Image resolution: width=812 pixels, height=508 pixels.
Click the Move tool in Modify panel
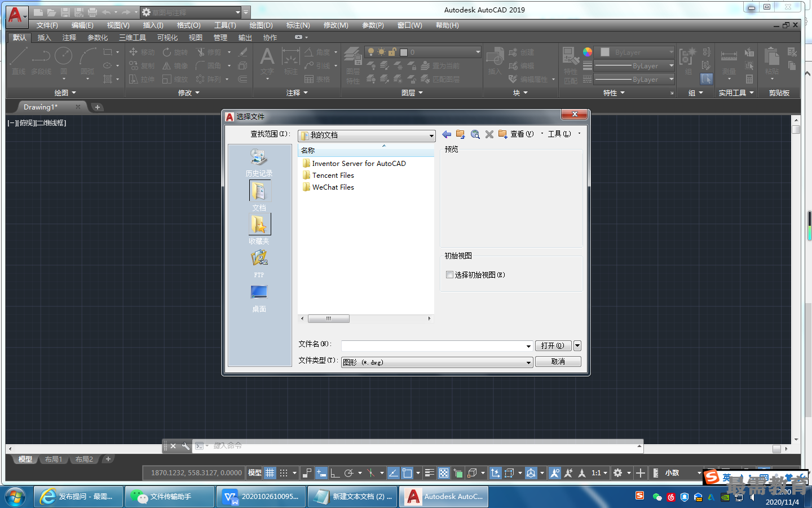click(x=142, y=52)
